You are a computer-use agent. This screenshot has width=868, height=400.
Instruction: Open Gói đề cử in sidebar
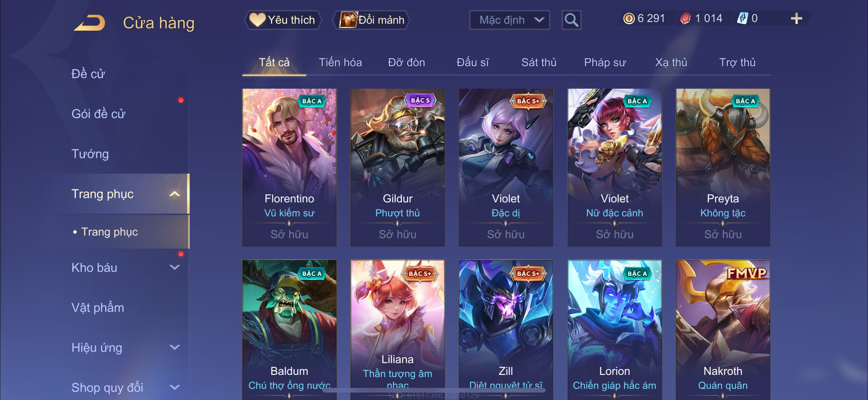(98, 114)
